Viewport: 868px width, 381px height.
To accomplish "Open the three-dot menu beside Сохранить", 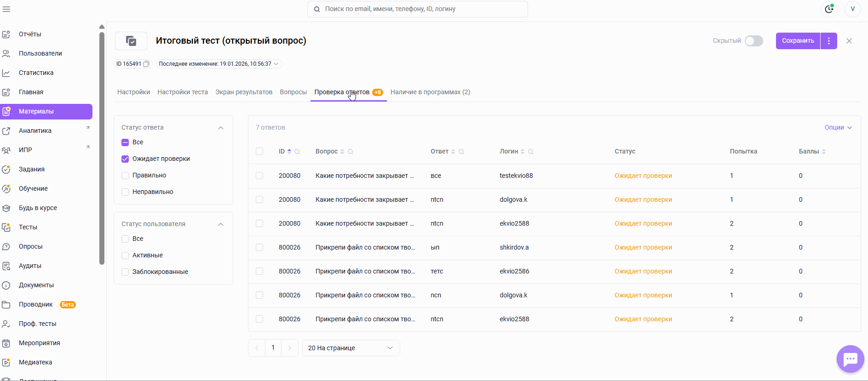I will (x=829, y=41).
